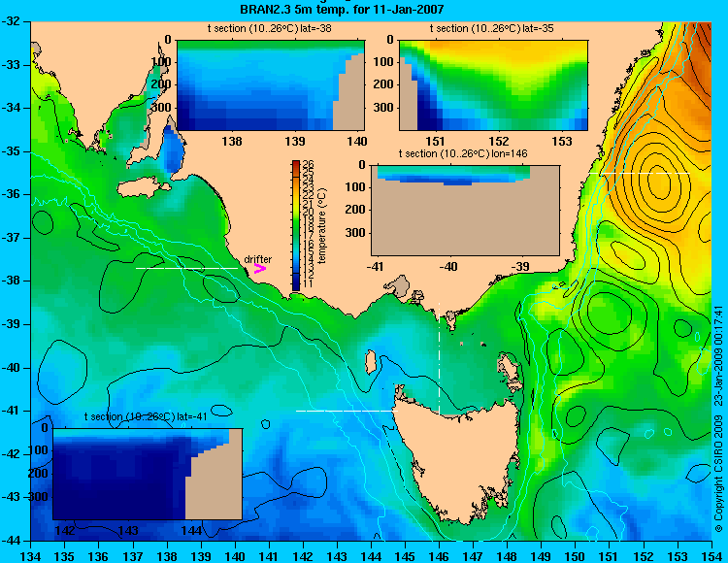728x563 pixels.
Task: Click Flinders Island northeast of Tasmania
Action: click(x=510, y=369)
